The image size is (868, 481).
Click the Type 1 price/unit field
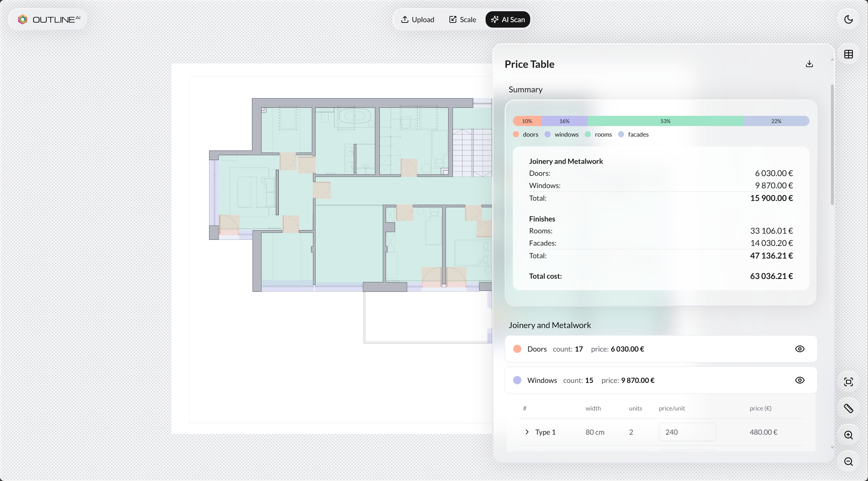[687, 432]
